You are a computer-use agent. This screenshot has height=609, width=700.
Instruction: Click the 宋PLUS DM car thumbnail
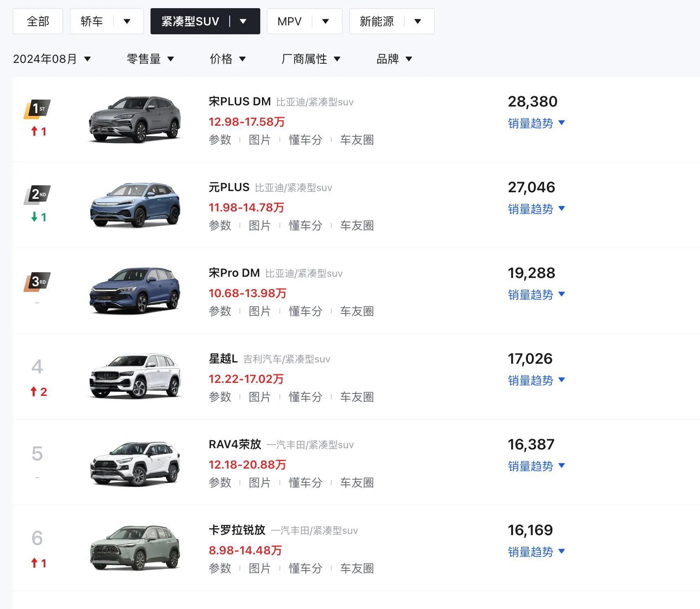tap(135, 119)
